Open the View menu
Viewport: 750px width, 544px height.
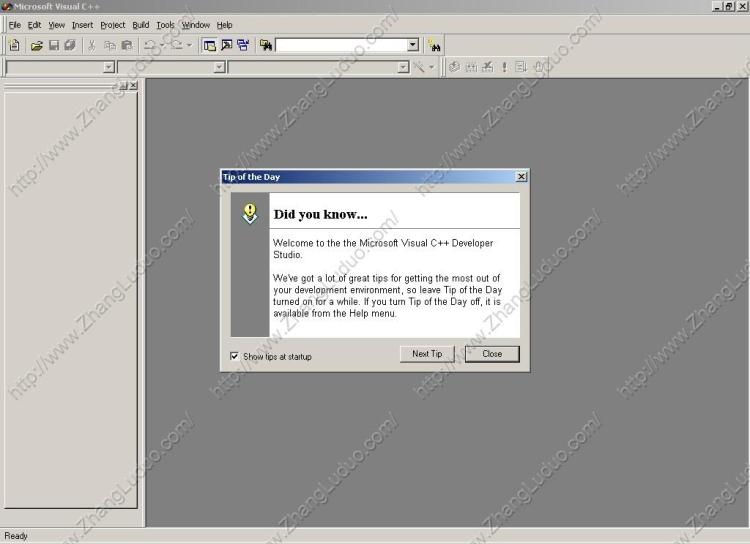click(x=56, y=25)
